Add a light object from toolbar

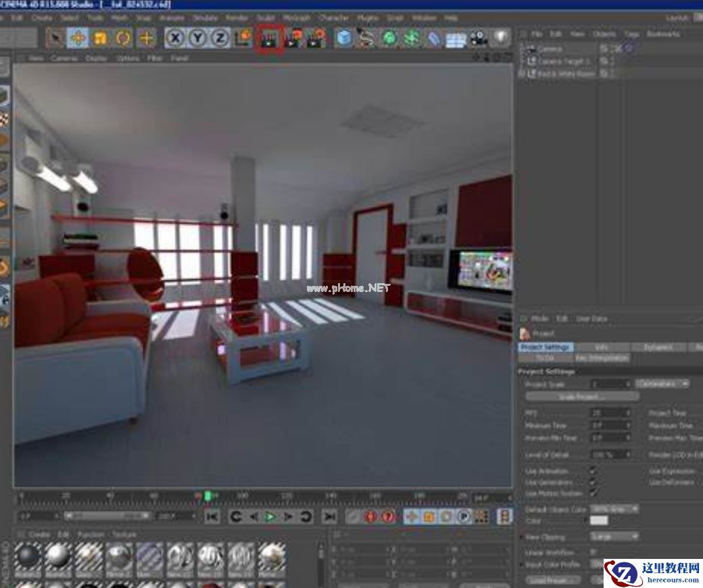coord(502,38)
